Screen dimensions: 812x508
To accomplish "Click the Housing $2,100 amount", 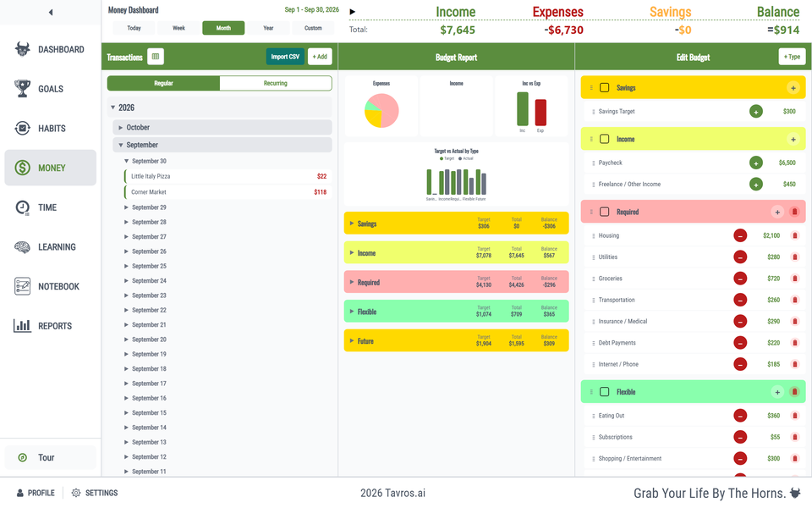I will [x=771, y=235].
